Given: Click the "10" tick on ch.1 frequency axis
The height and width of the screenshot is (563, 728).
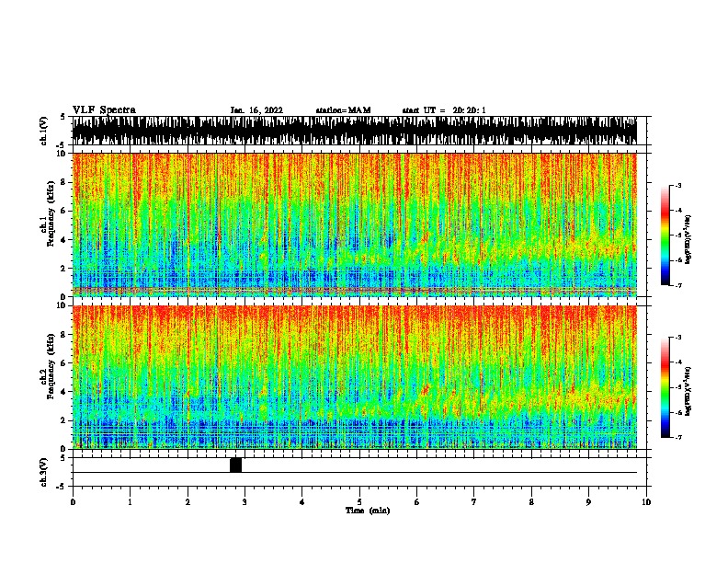Looking at the screenshot, I should pyautogui.click(x=63, y=154).
